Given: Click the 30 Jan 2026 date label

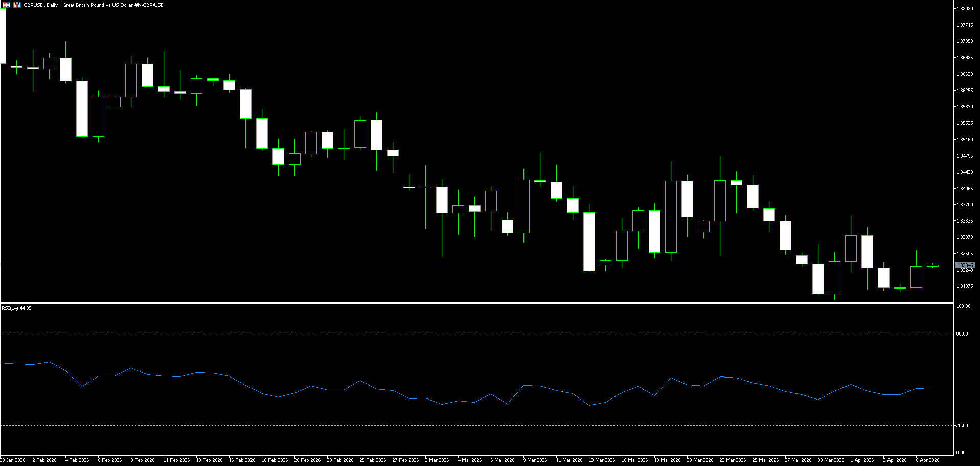Looking at the screenshot, I should (x=13, y=460).
